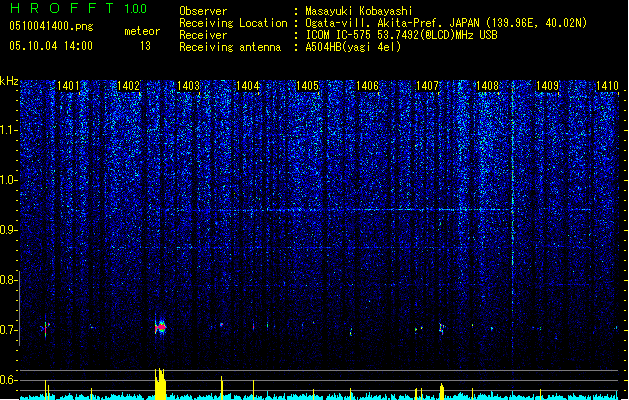The image size is (629, 400).
Task: Click the 1404 time marker
Action: (248, 86)
